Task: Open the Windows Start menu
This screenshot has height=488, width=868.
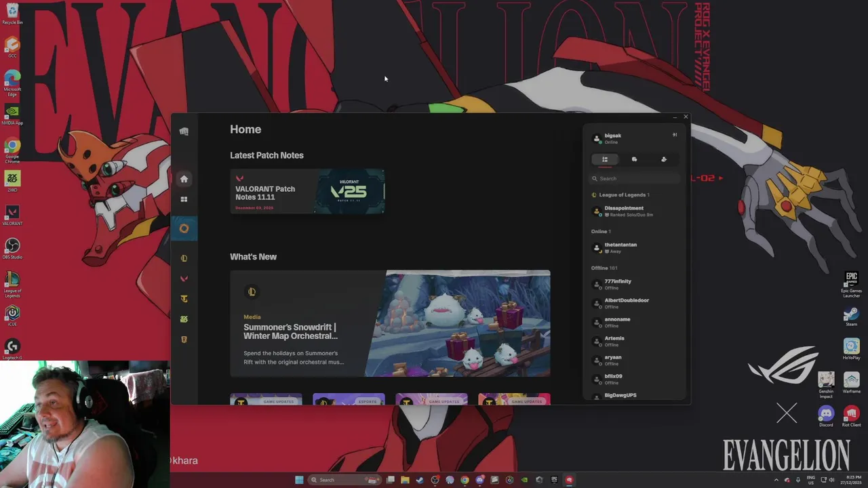Action: click(x=299, y=480)
